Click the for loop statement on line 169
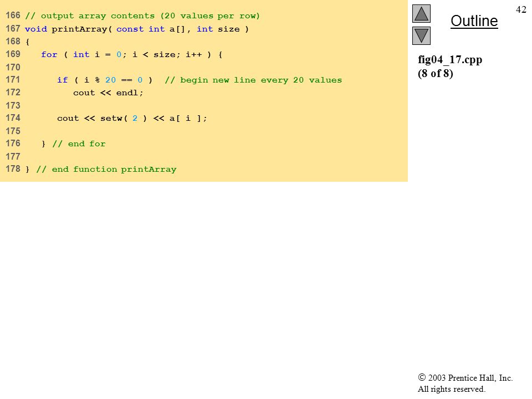 pyautogui.click(x=132, y=54)
